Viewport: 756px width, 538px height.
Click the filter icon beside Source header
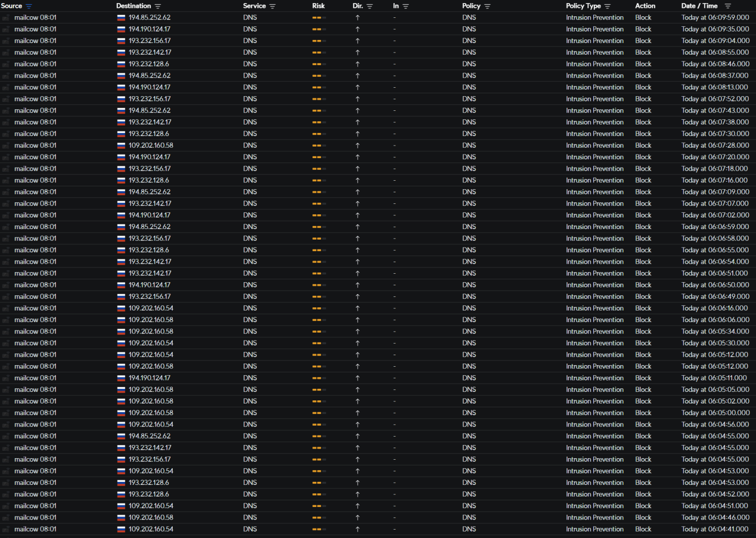click(x=29, y=6)
